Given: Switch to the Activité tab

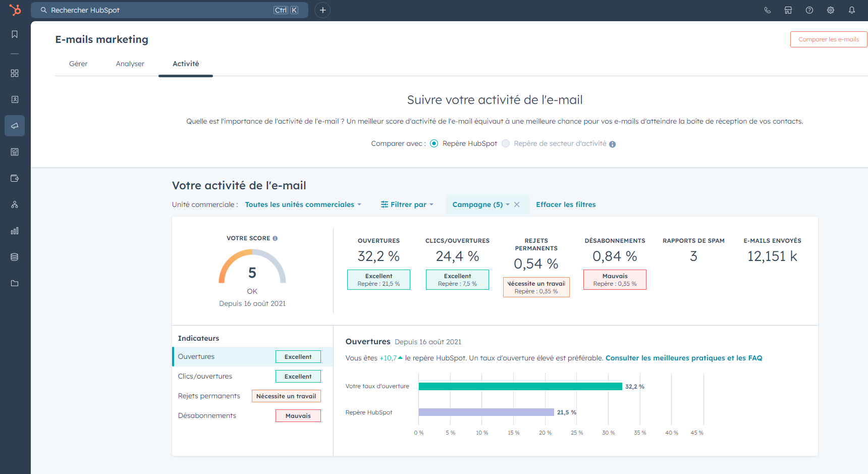Looking at the screenshot, I should (186, 64).
